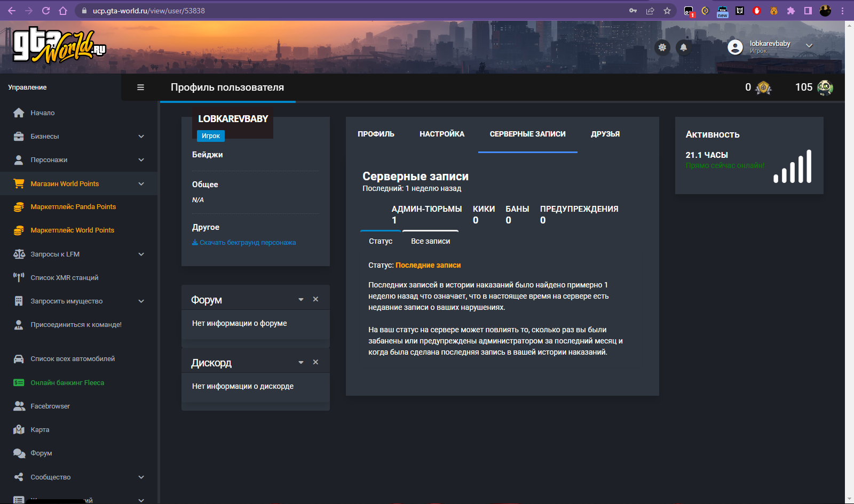Image resolution: width=854 pixels, height=504 pixels.
Task: Switch to the ПРОФИЛЬ tab
Action: coord(376,134)
